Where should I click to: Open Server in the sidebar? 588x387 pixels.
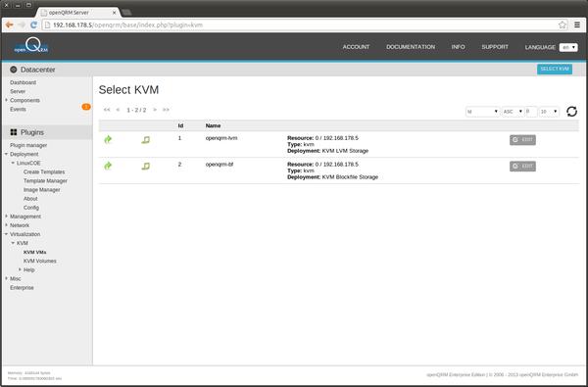tap(18, 91)
